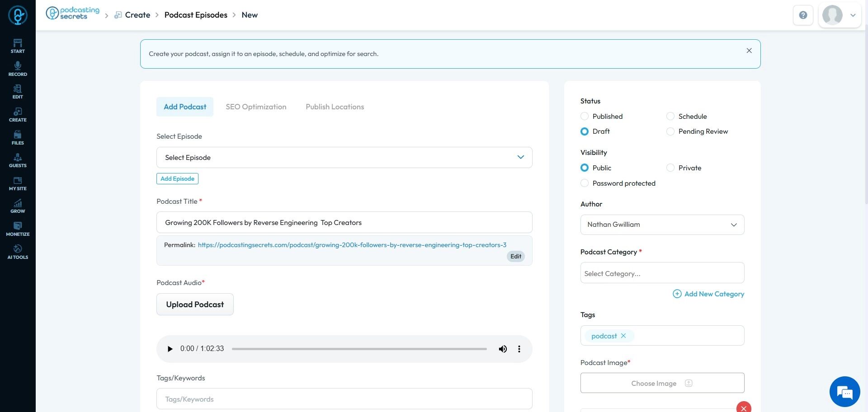Image resolution: width=868 pixels, height=412 pixels.
Task: Navigate to Podcast Episodes breadcrumb
Action: 196,15
